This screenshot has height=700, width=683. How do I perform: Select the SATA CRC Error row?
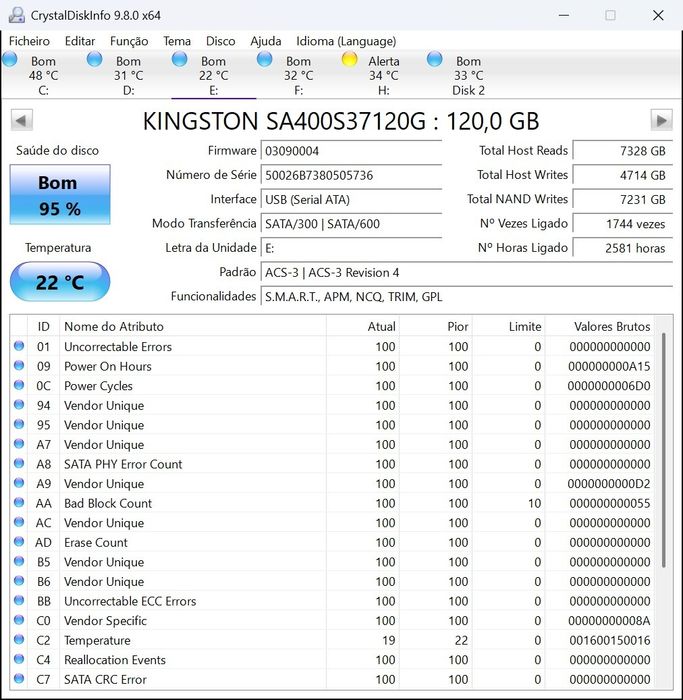(332, 679)
